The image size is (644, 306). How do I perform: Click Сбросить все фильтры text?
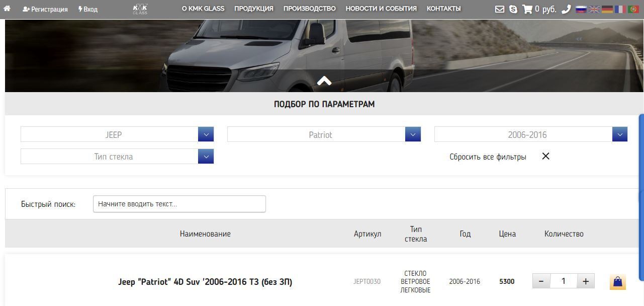[x=488, y=157]
